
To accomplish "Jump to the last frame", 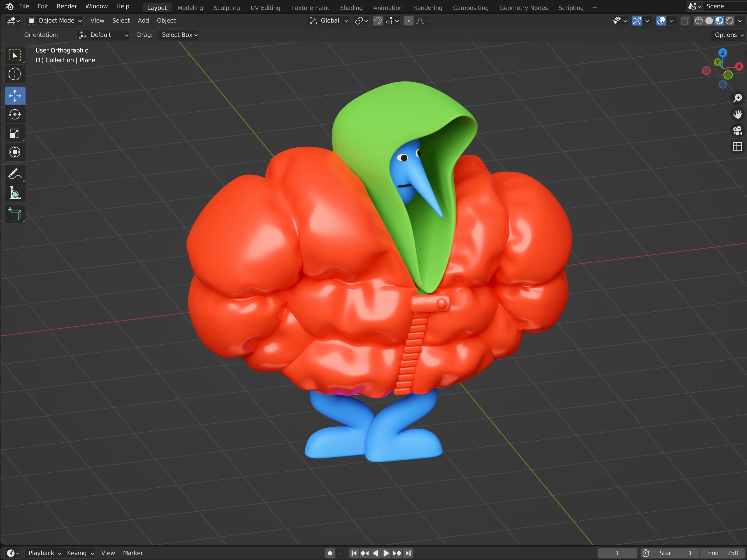I will click(x=408, y=553).
